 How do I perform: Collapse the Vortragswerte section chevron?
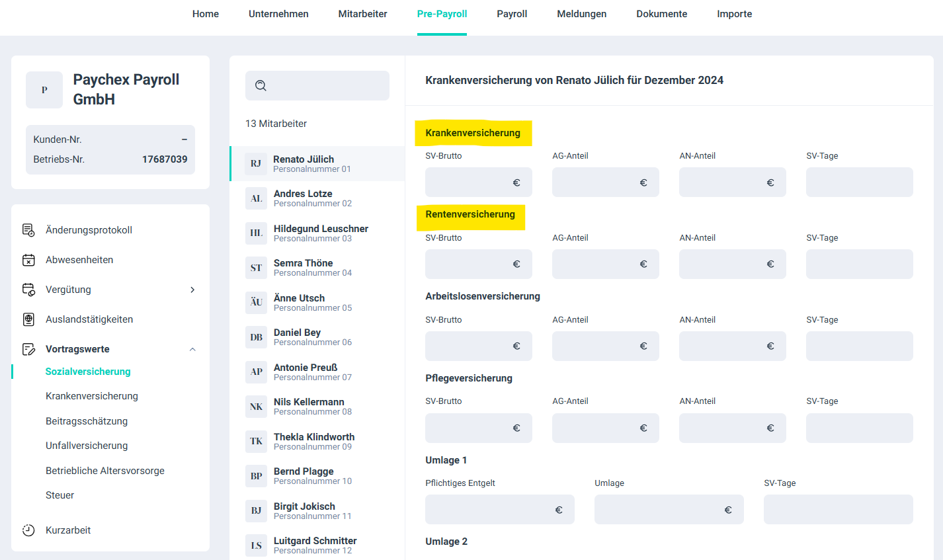192,349
